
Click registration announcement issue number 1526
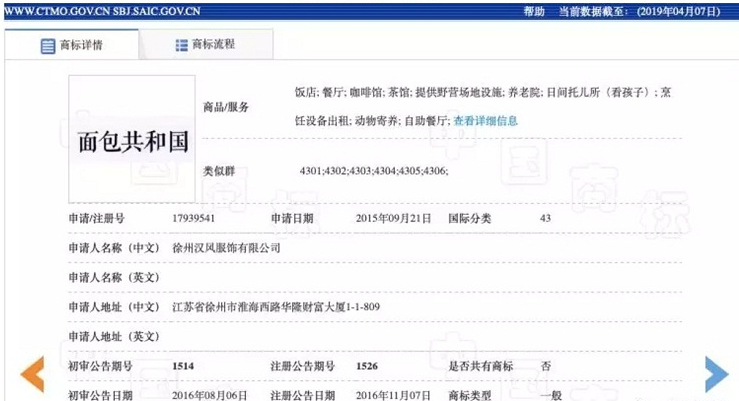tap(367, 366)
